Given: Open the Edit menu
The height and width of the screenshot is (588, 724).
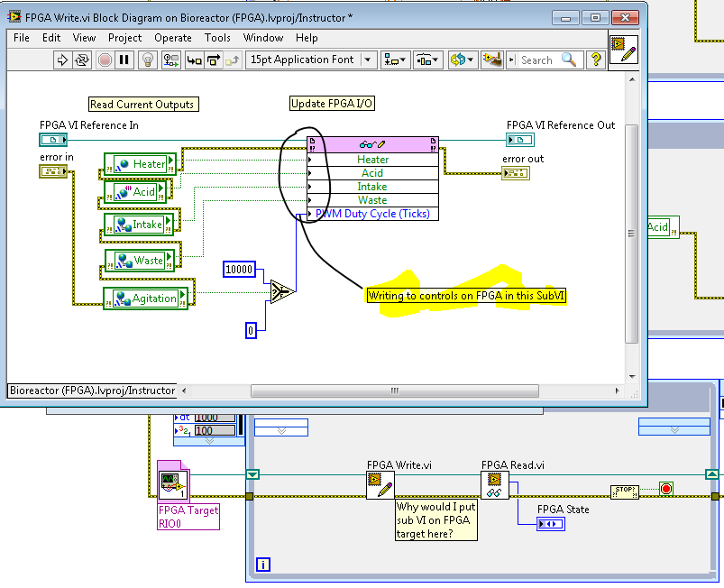Looking at the screenshot, I should (51, 38).
